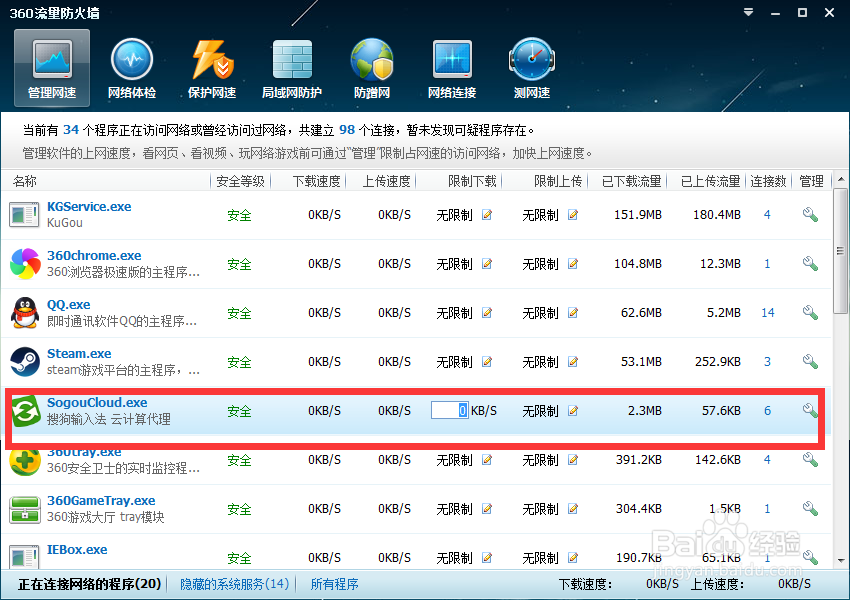This screenshot has width=850, height=600.
Task: Edit upload limit for Steam.exe
Action: click(x=572, y=362)
